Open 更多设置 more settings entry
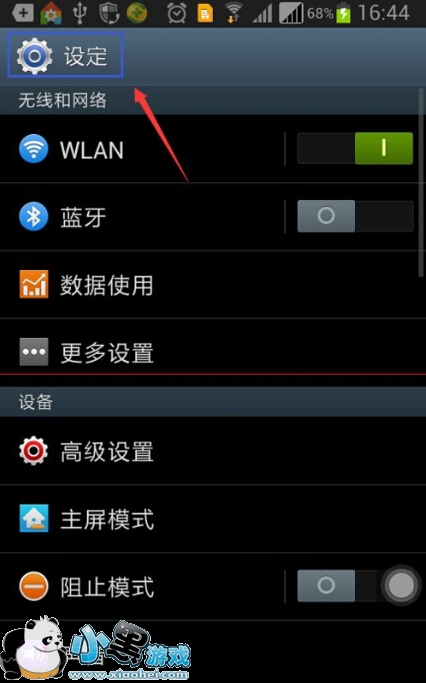This screenshot has width=426, height=683. pos(213,352)
